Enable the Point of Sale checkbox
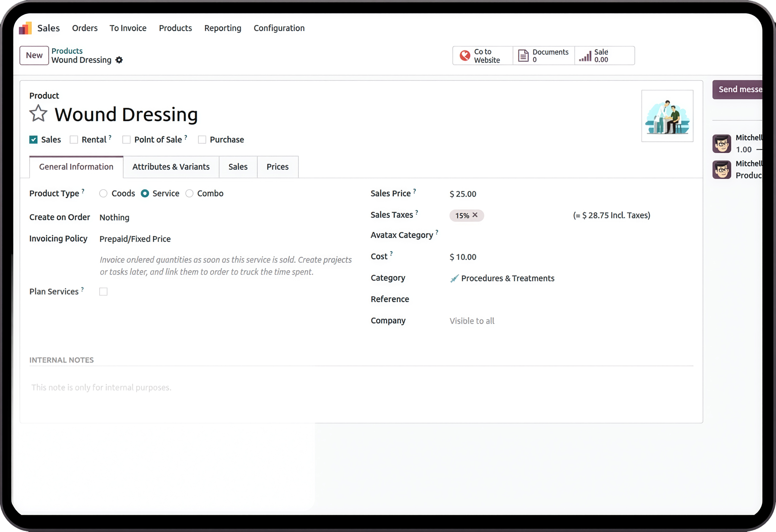The width and height of the screenshot is (776, 532). 126,139
